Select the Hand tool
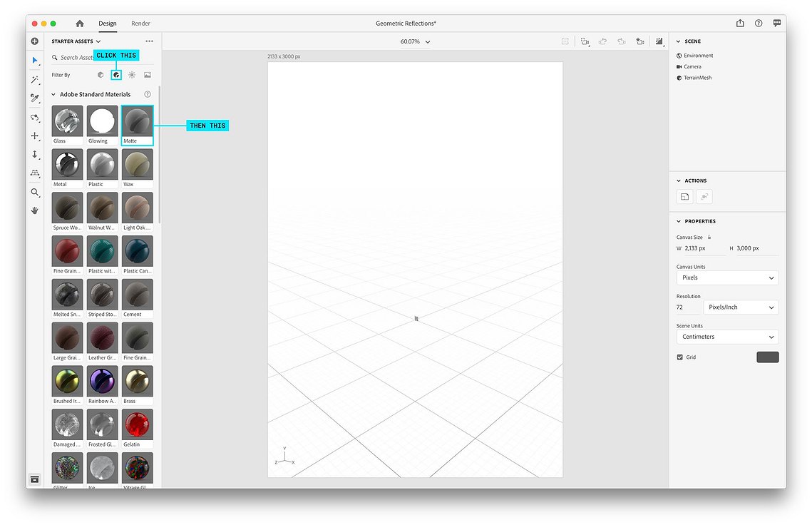Image resolution: width=812 pixels, height=525 pixels. tap(35, 210)
